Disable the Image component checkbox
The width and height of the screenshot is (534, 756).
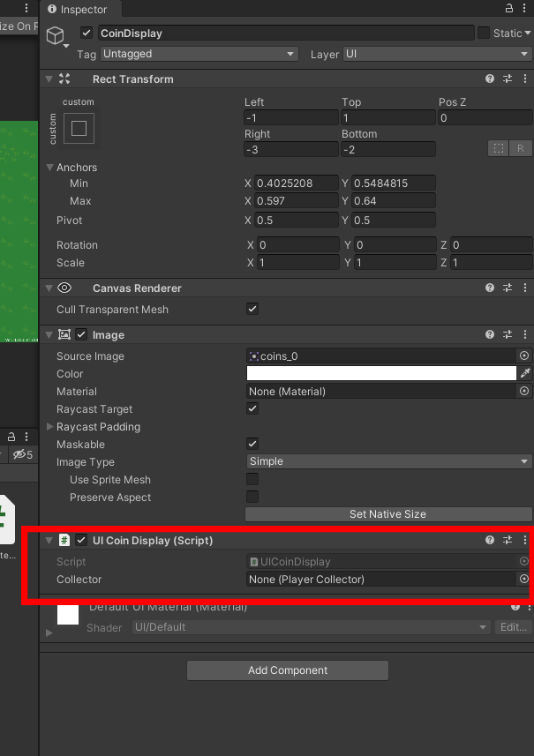pos(81,334)
